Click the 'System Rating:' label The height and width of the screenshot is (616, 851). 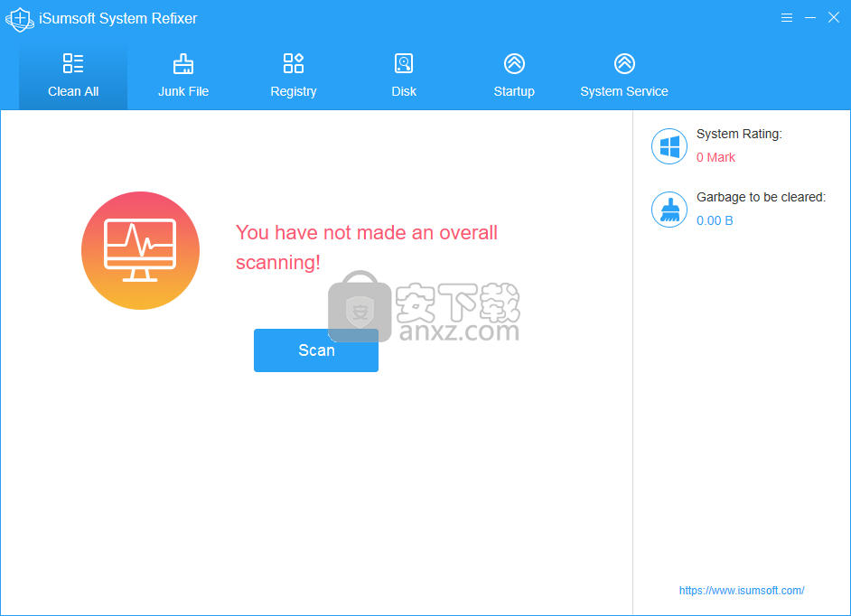pos(739,134)
